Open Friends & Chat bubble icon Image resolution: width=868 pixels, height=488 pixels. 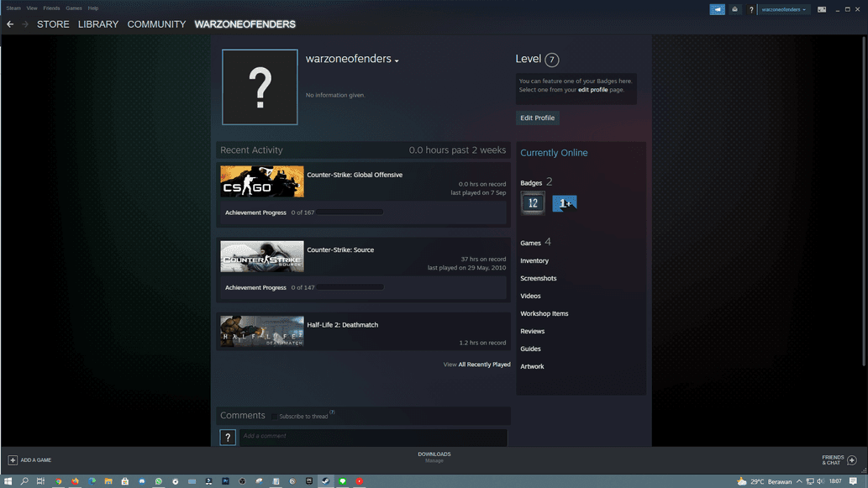pyautogui.click(x=852, y=459)
